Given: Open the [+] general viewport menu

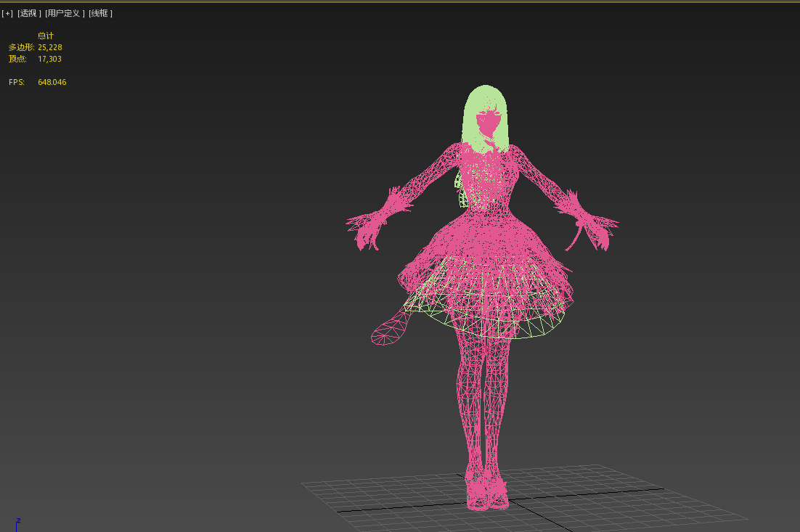Looking at the screenshot, I should click(x=7, y=13).
